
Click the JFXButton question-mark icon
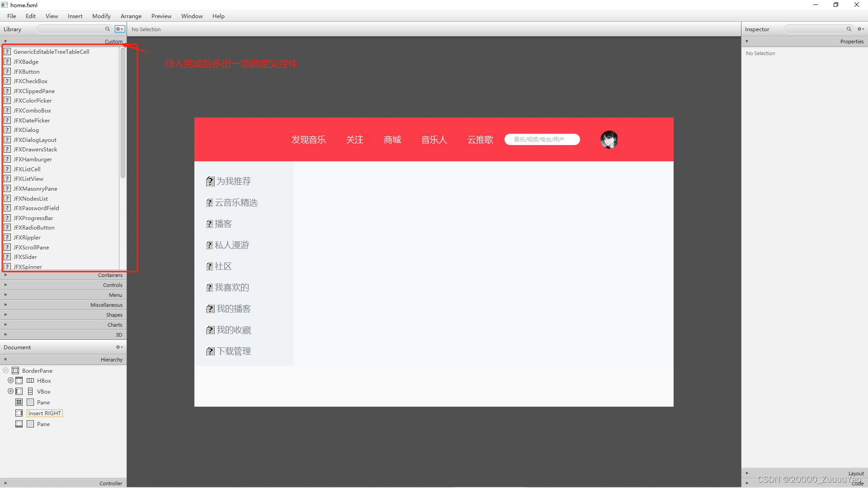pos(7,71)
